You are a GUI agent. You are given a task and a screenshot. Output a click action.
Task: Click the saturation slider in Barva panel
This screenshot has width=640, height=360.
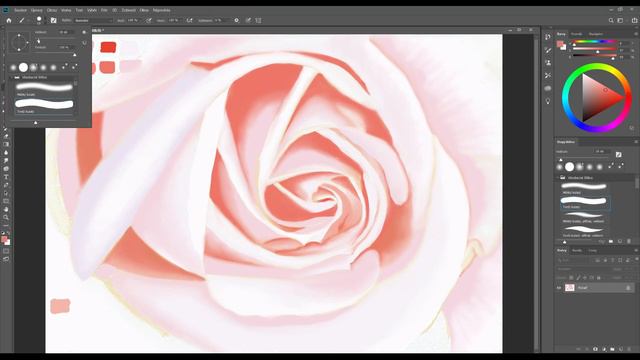point(595,49)
